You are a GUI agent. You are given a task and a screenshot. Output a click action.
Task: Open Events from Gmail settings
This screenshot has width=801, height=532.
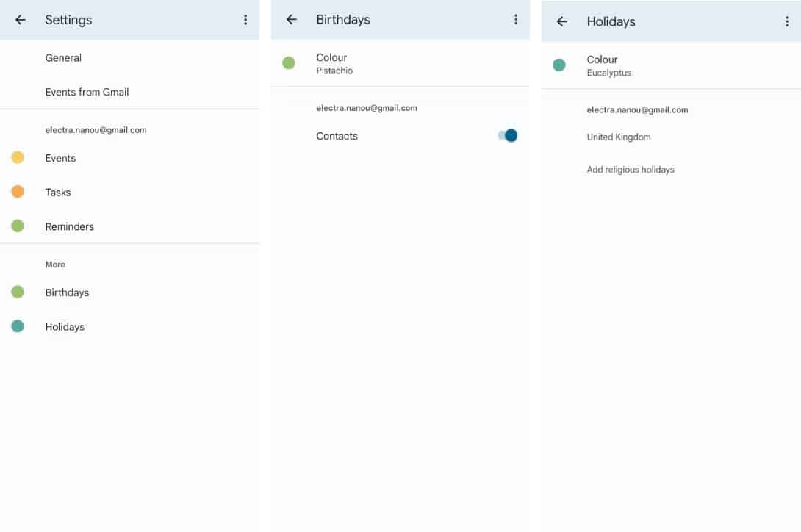[87, 92]
